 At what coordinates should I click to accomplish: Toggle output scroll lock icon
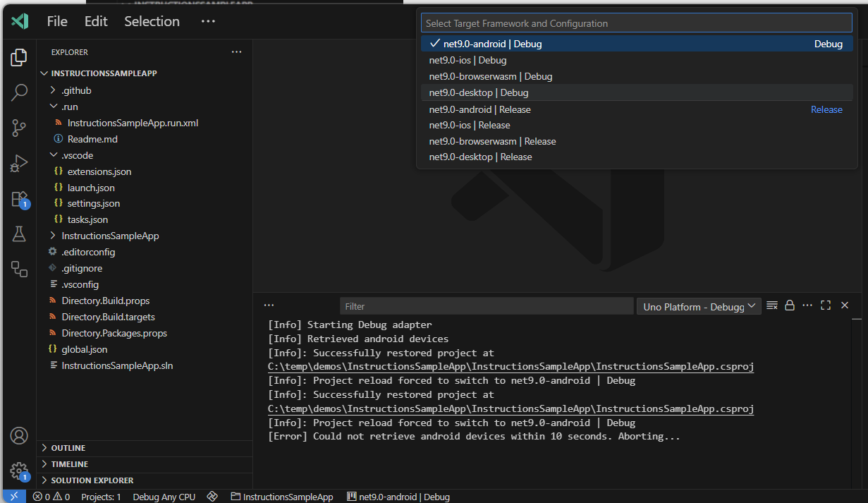[790, 305]
